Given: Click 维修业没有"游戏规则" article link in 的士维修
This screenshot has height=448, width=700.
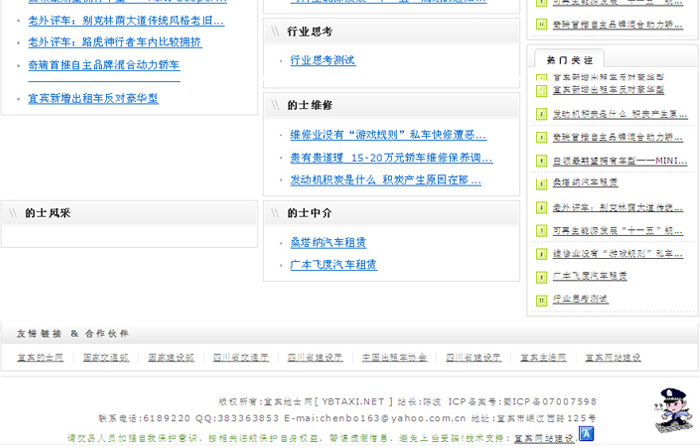Looking at the screenshot, I should [388, 135].
